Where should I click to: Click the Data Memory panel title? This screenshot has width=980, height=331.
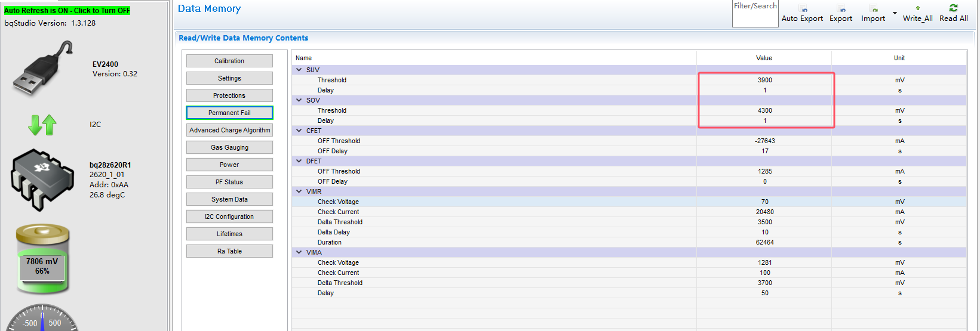point(209,8)
